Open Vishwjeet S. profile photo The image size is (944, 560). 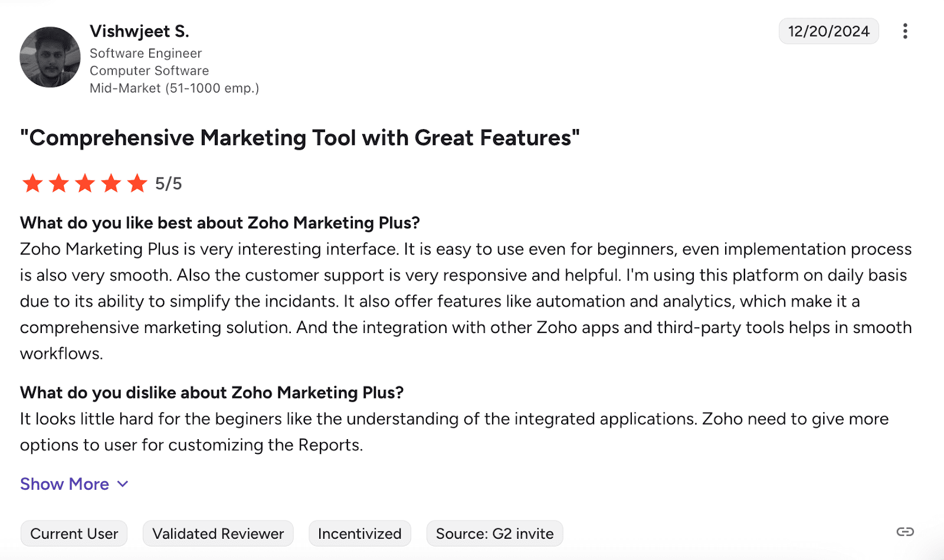pos(50,57)
